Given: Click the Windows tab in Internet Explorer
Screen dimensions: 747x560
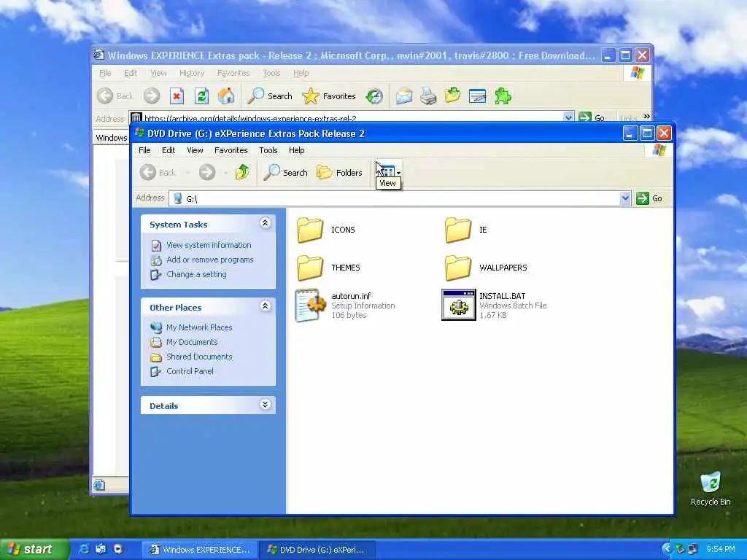Looking at the screenshot, I should pos(111,138).
